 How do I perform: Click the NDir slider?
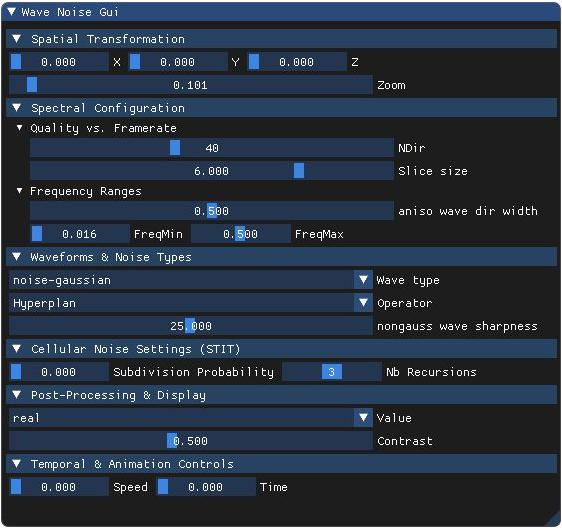(x=211, y=148)
